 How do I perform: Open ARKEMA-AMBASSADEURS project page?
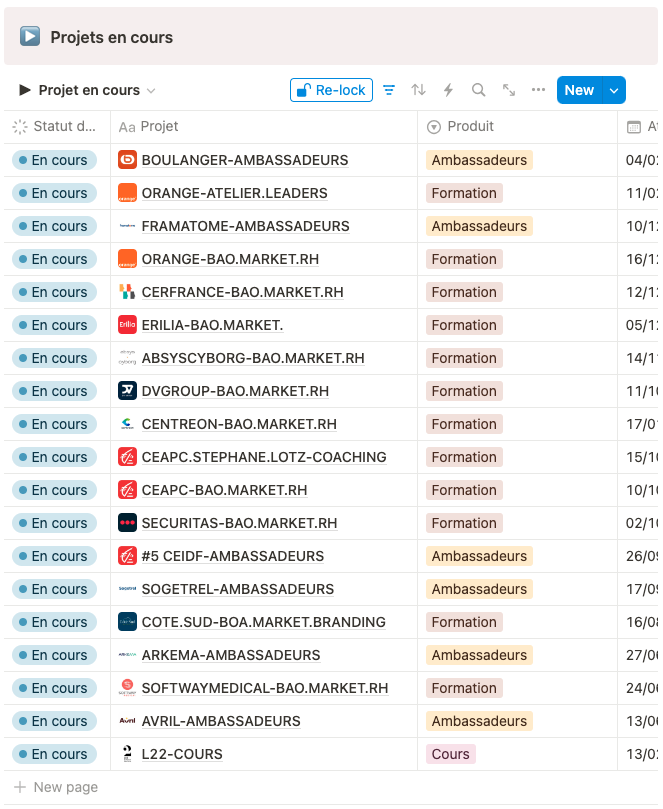(x=231, y=655)
